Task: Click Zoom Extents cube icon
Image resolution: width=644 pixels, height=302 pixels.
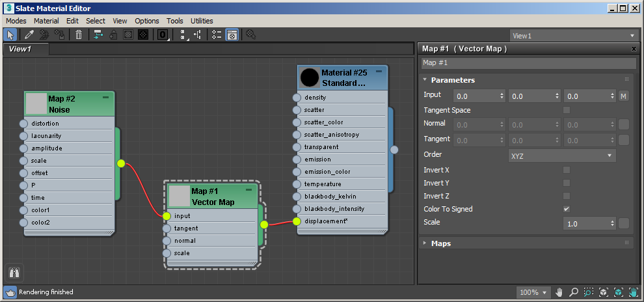Action: [x=603, y=292]
